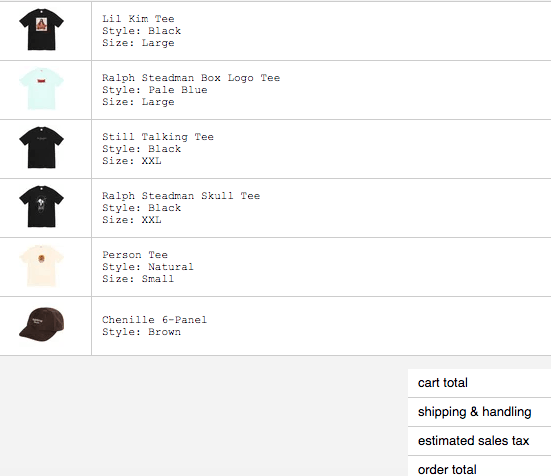Select the shipping & handling row

click(479, 412)
